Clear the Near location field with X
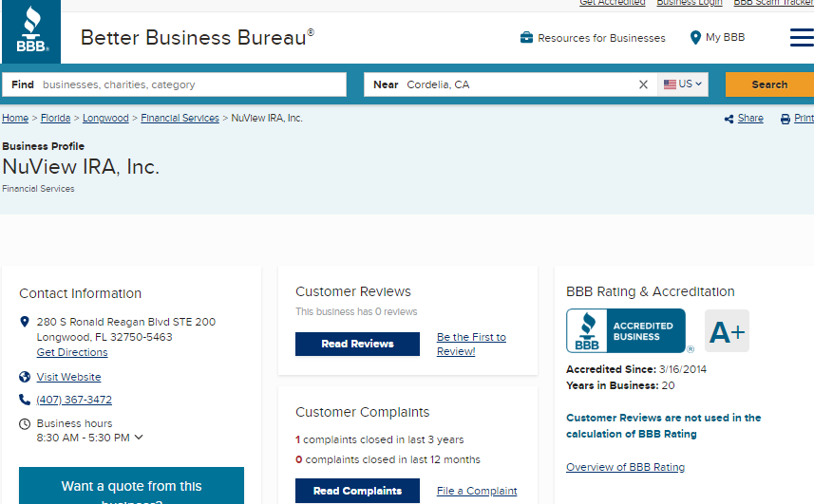814x504 pixels. coord(643,84)
